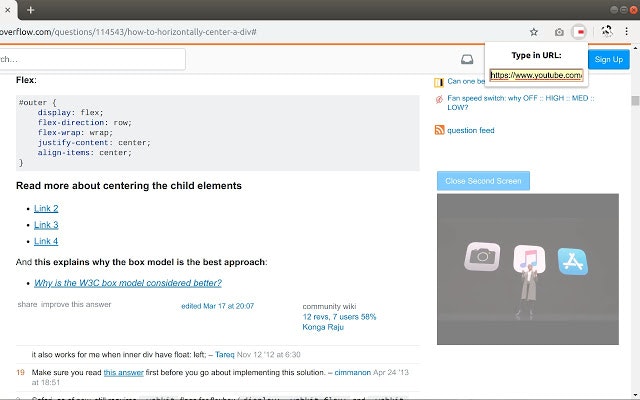Click 'improve this answer' link
The image size is (640, 400).
[x=76, y=304]
